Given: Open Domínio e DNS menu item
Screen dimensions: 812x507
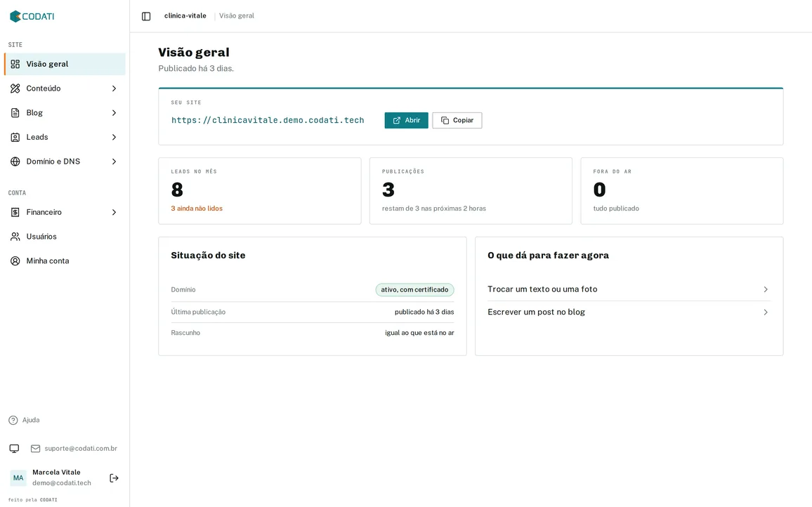Looking at the screenshot, I should (x=65, y=162).
